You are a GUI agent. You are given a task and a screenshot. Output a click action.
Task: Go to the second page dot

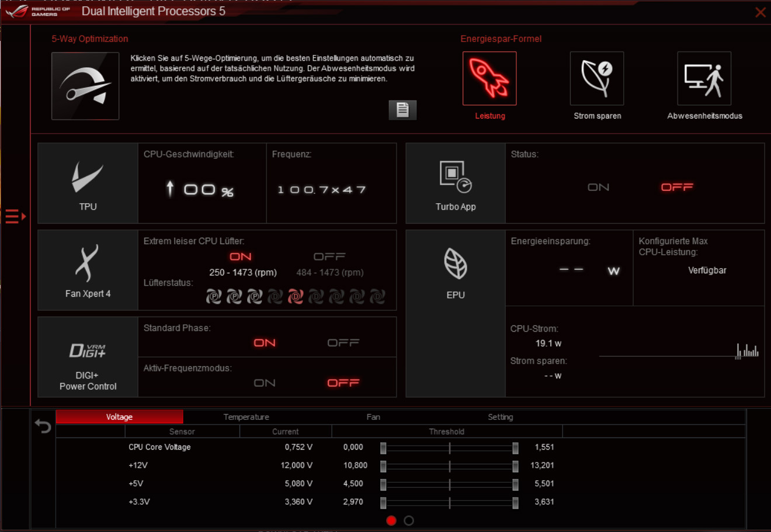coord(409,520)
